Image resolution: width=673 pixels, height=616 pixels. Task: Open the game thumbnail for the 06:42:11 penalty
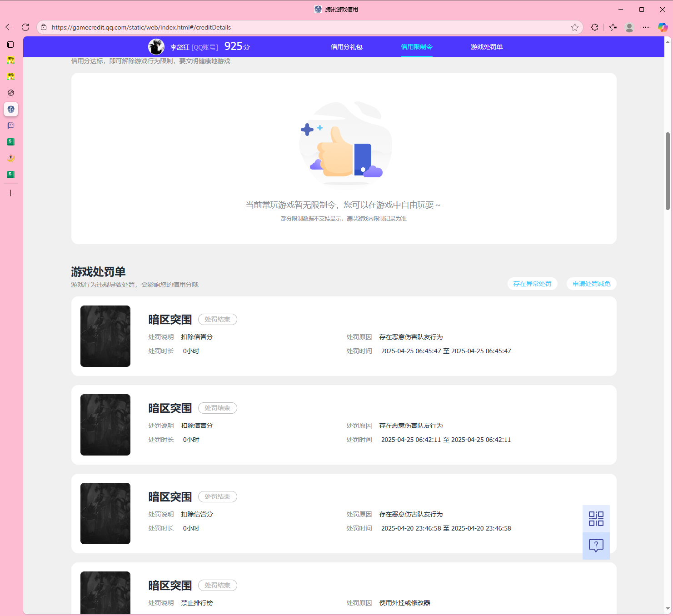coord(105,425)
